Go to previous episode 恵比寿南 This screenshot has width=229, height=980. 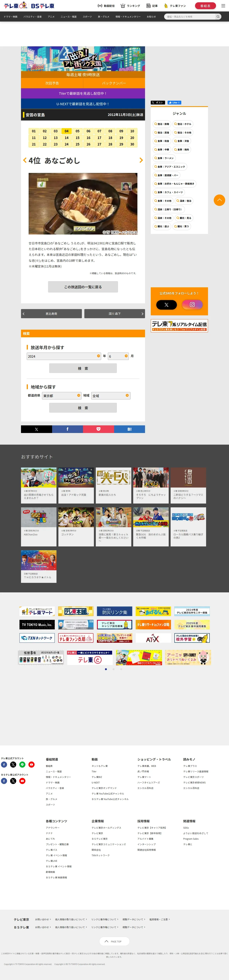52,313
